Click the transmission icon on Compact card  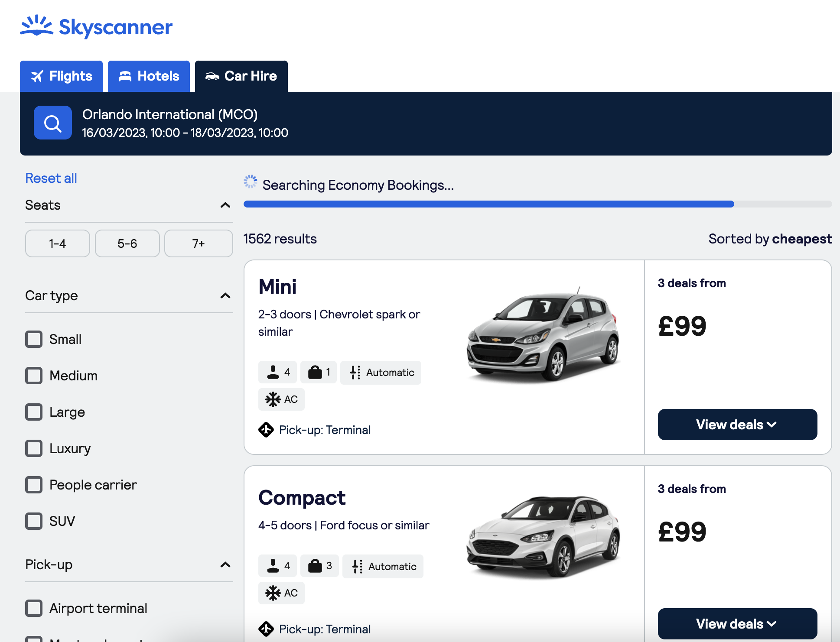pyautogui.click(x=358, y=566)
